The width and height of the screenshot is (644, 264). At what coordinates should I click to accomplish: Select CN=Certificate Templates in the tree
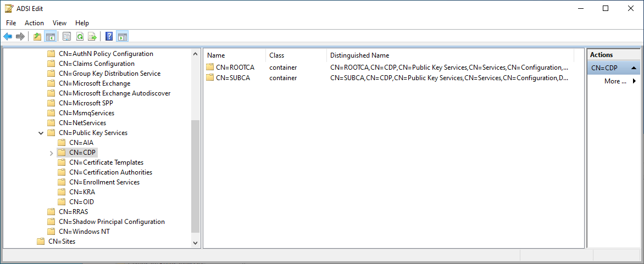pos(106,162)
